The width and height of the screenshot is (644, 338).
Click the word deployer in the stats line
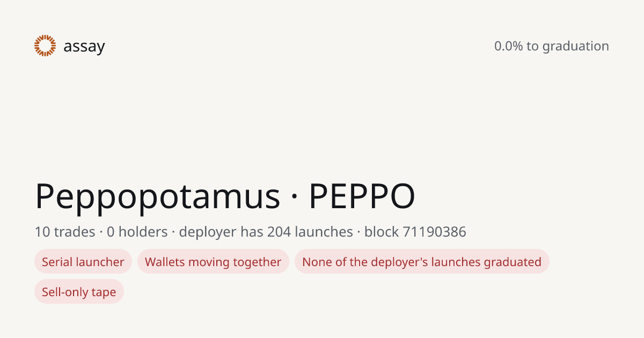(208, 232)
